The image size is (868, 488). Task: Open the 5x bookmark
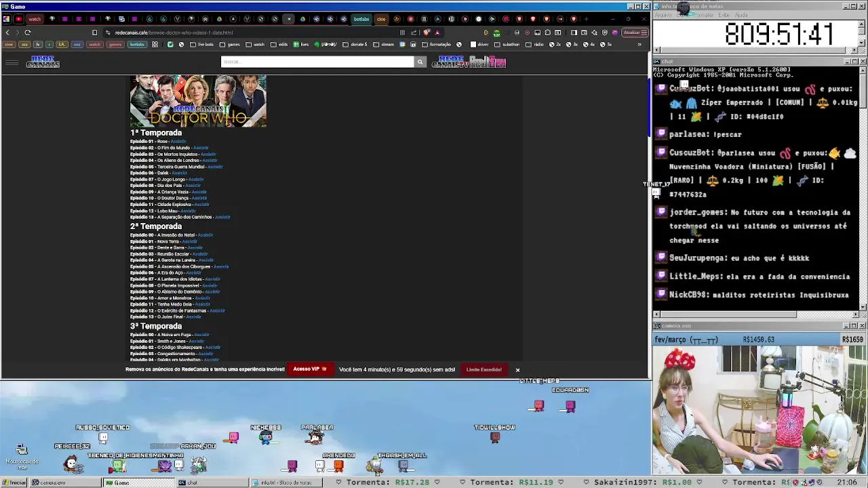tap(606, 45)
